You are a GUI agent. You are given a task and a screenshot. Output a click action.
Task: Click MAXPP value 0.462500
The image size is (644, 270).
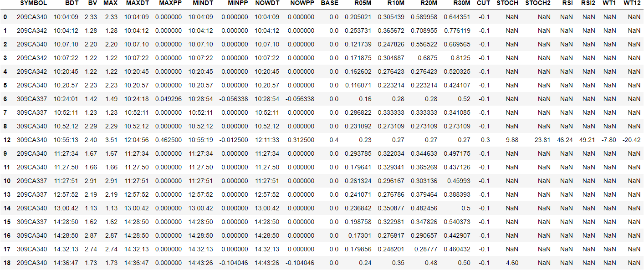168,140
